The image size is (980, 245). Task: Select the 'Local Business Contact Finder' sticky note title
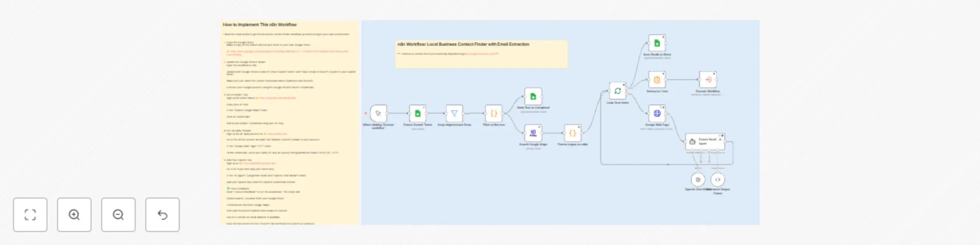pyautogui.click(x=463, y=44)
